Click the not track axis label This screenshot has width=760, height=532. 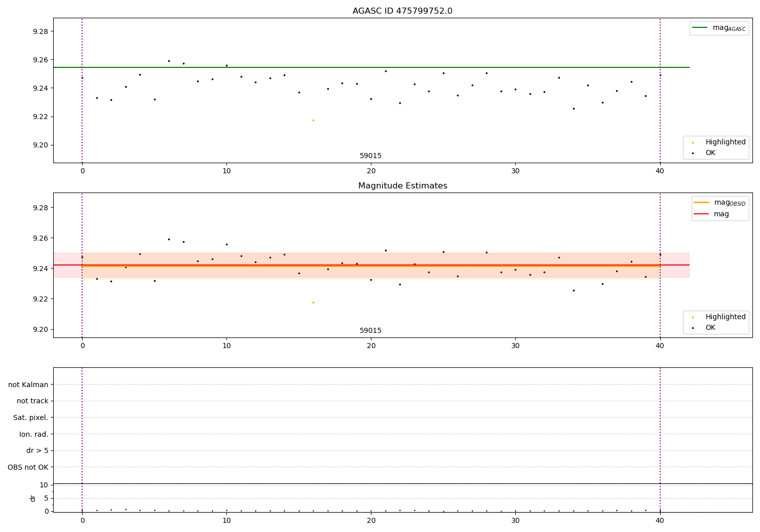click(32, 401)
